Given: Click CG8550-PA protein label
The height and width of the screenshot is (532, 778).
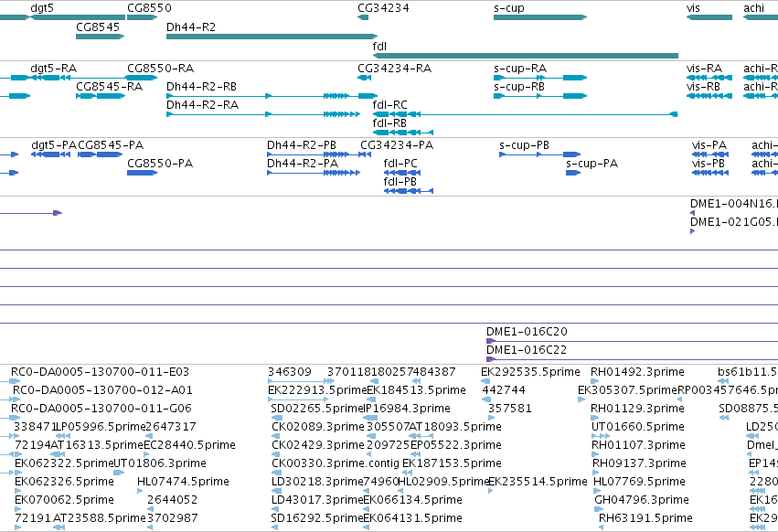Looking at the screenshot, I should tap(160, 164).
